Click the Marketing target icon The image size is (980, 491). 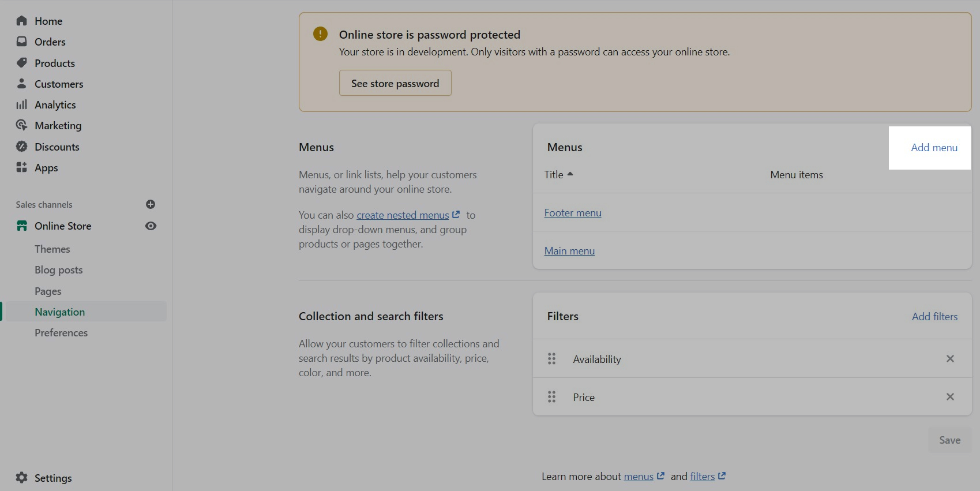22,125
